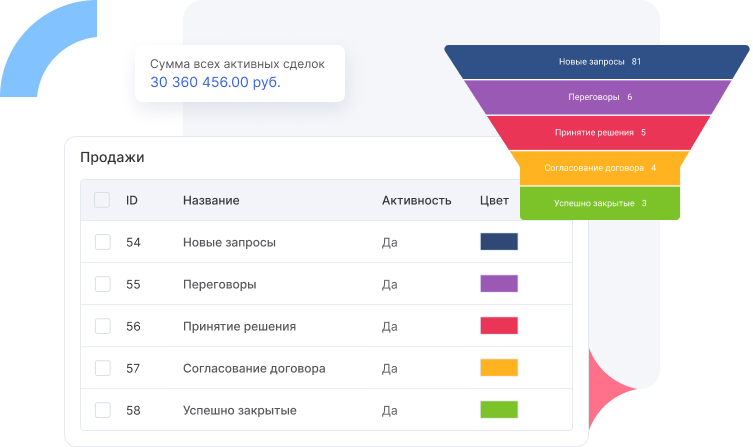Open the Принятие решения 5 funnel segment

point(599,132)
